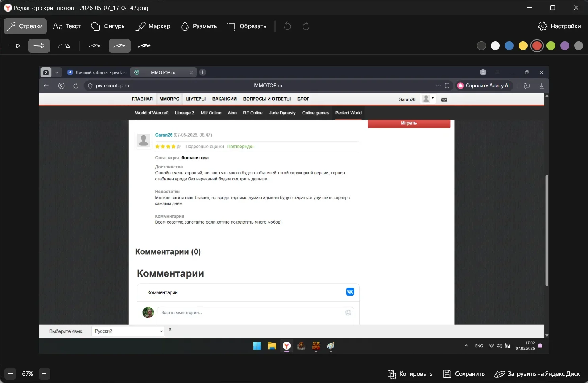Viewport: 588px width, 383px height.
Task: Click the Русский language dropdown in screenshot
Action: tap(128, 331)
